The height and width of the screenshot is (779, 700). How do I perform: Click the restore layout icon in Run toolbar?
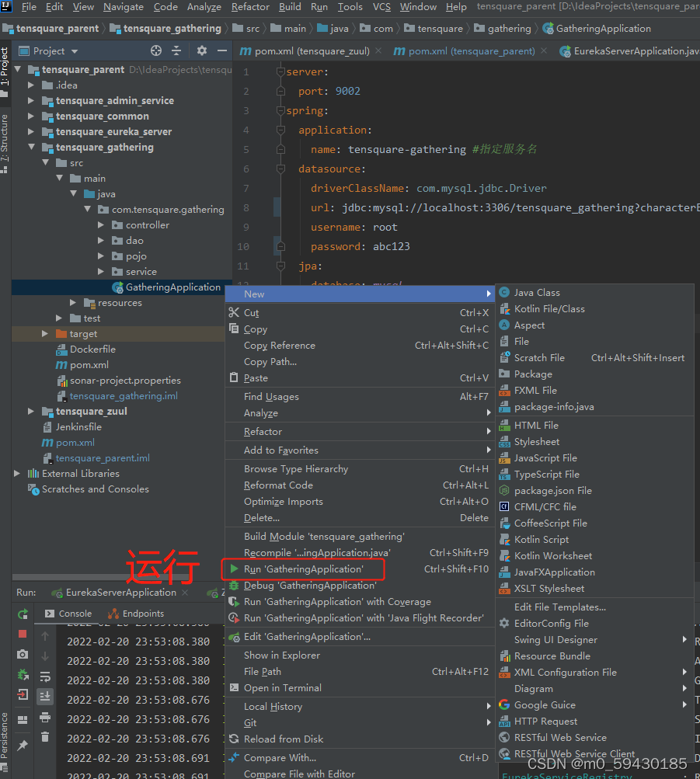pos(23,719)
